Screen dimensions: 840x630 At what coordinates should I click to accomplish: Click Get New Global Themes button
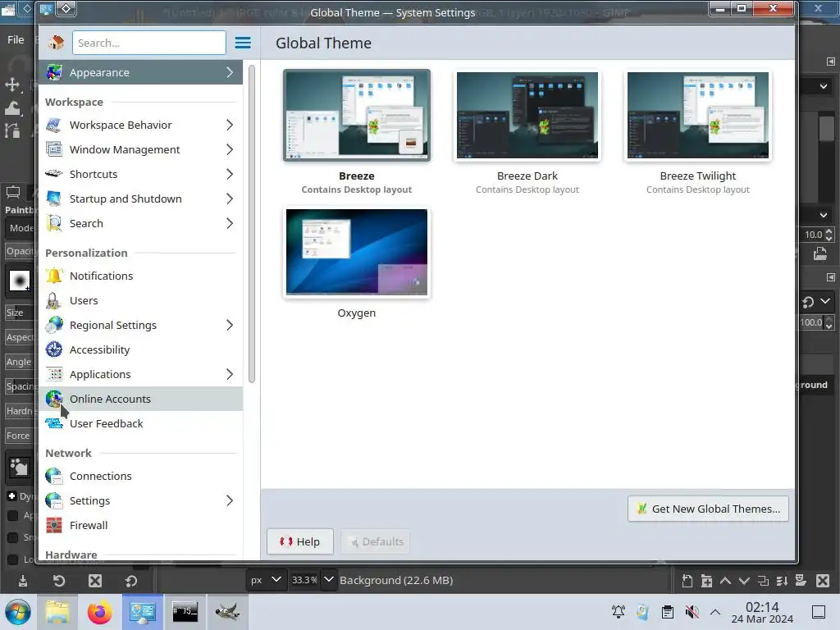[x=708, y=509]
